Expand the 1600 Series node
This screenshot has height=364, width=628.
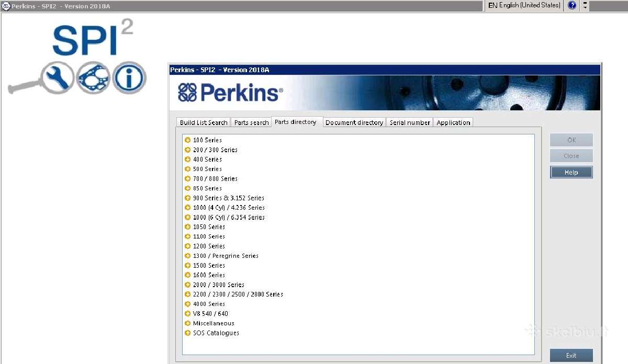click(x=188, y=275)
